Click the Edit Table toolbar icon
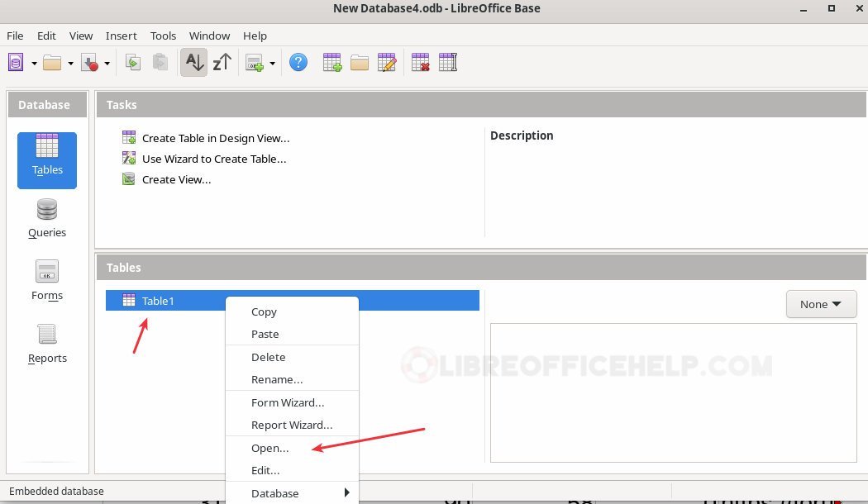The height and width of the screenshot is (504, 868). 386,62
